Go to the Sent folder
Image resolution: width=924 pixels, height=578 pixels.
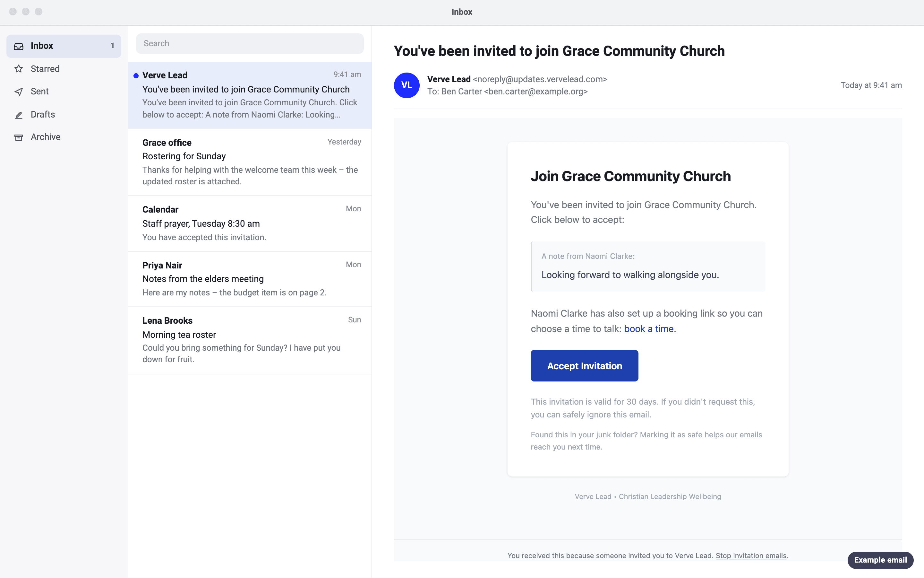coord(64,92)
